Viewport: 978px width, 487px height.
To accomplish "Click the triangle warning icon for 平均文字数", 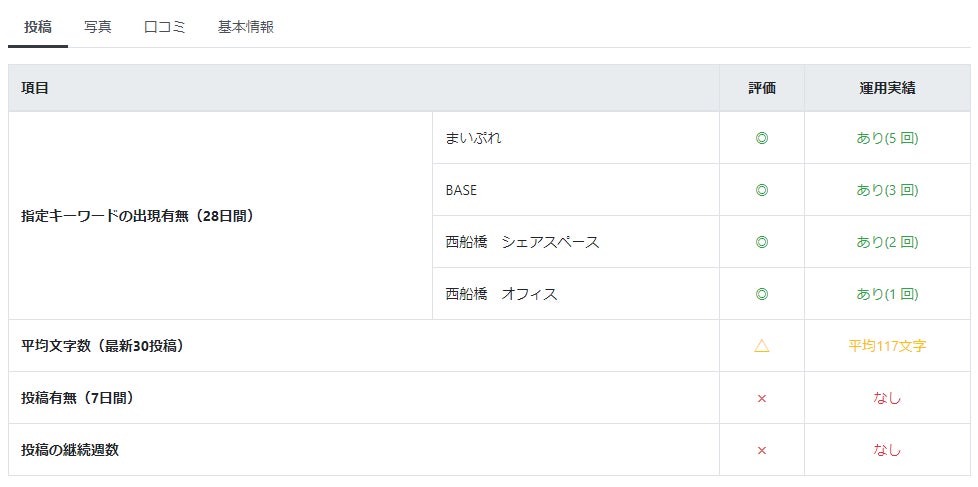I will [762, 346].
